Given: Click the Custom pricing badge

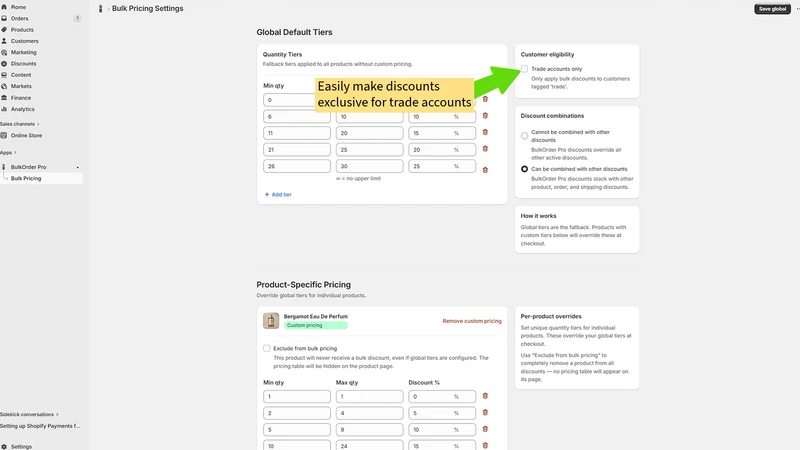Looking at the screenshot, I should (315, 326).
